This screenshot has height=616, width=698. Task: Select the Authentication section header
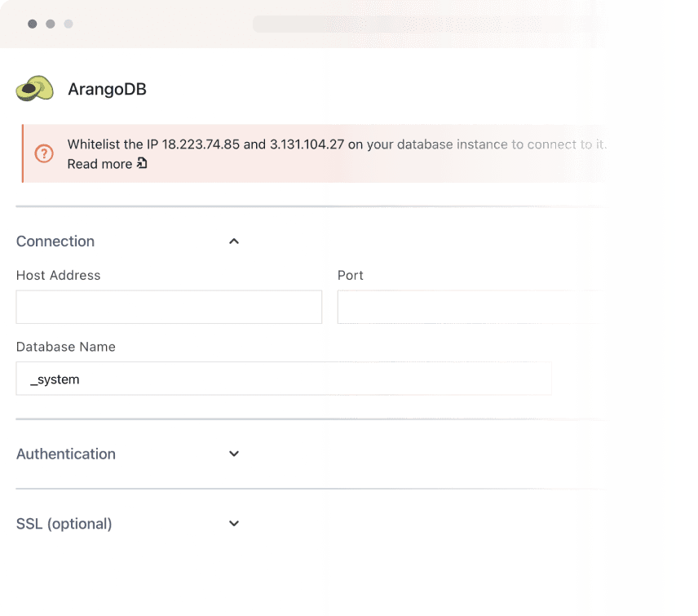pyautogui.click(x=65, y=454)
